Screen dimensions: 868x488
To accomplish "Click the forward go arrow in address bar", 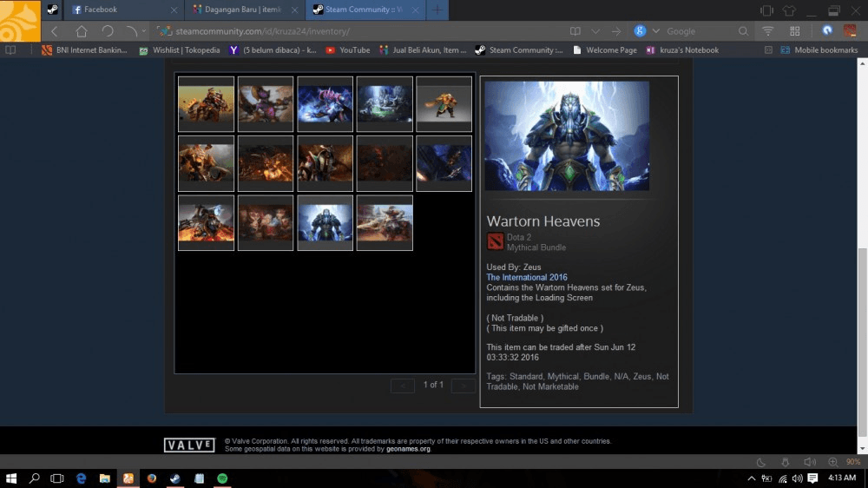I will tap(615, 31).
